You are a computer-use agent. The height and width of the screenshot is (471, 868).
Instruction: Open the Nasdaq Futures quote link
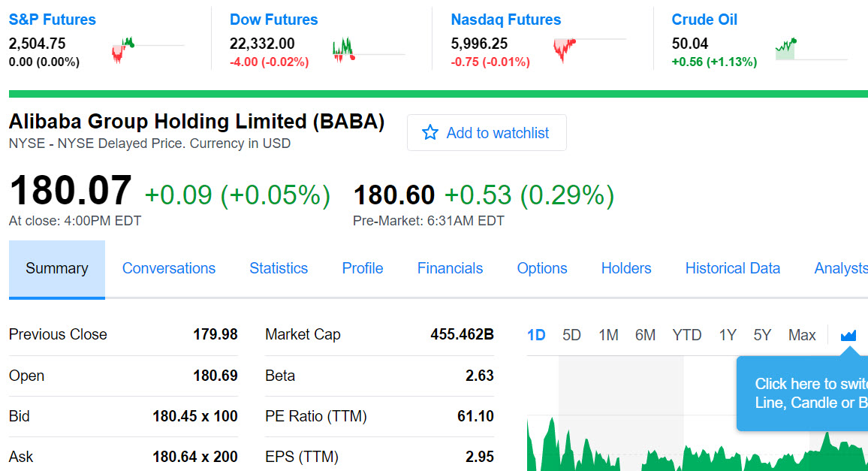point(505,20)
